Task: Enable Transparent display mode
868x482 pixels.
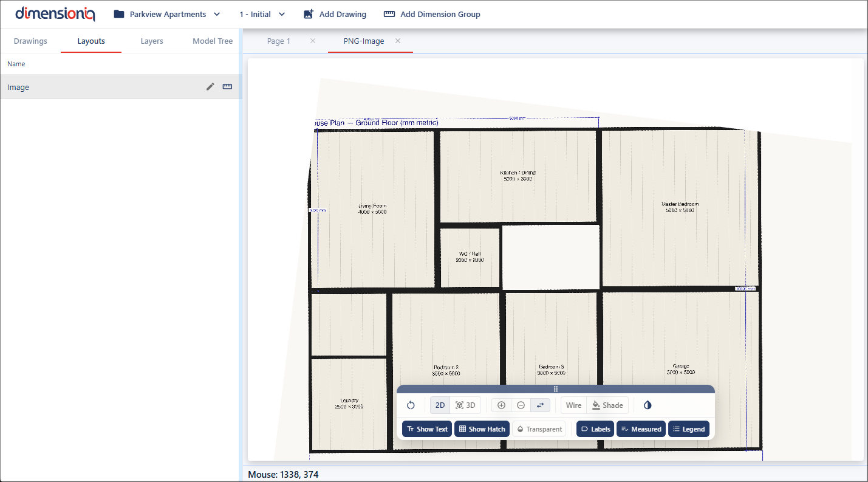Action: click(x=539, y=429)
